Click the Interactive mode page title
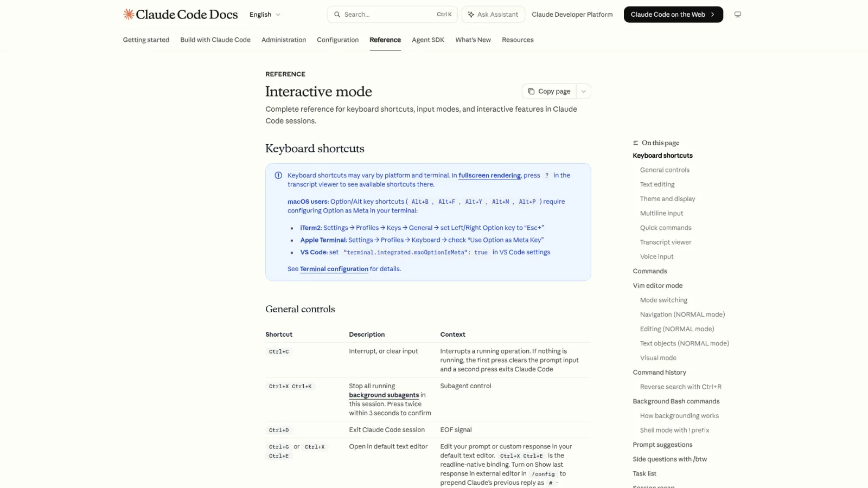 click(x=318, y=92)
